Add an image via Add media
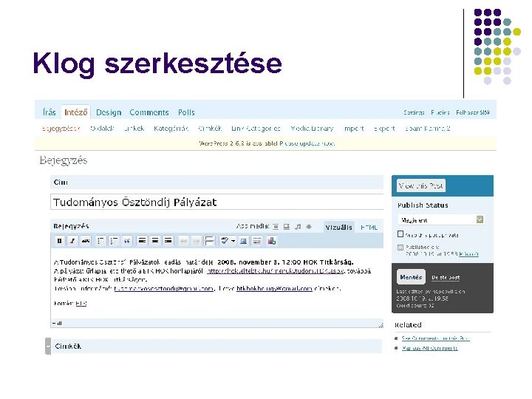 tap(276, 227)
